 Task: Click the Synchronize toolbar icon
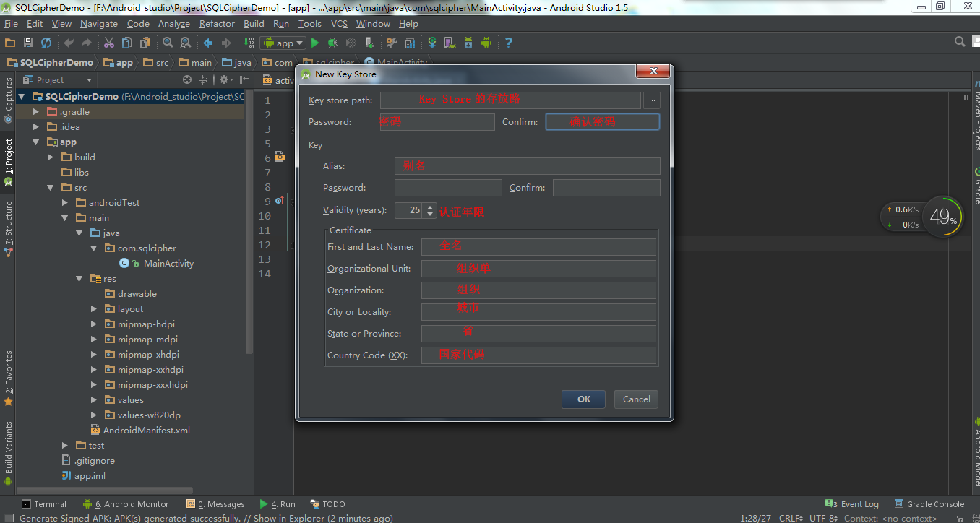(x=46, y=43)
